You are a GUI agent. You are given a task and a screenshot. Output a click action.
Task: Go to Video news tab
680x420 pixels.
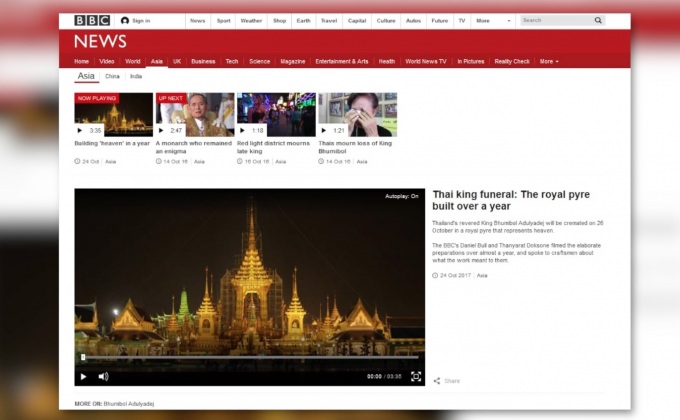(107, 62)
